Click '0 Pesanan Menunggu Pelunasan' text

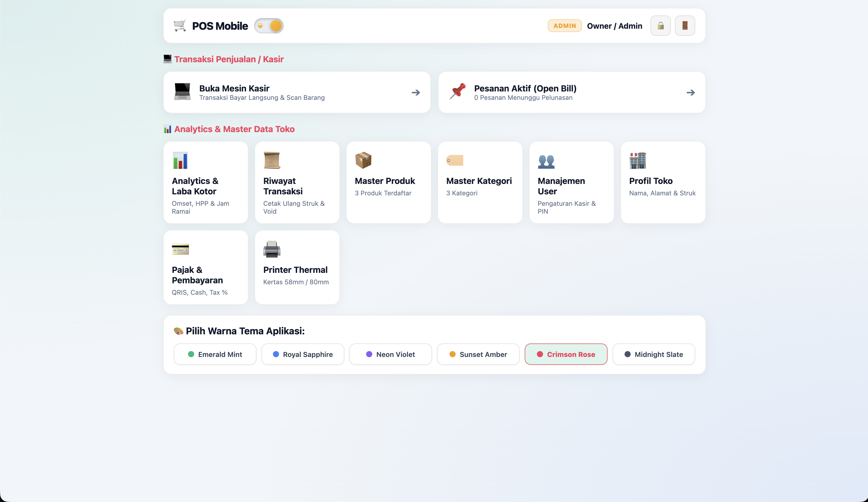(523, 98)
